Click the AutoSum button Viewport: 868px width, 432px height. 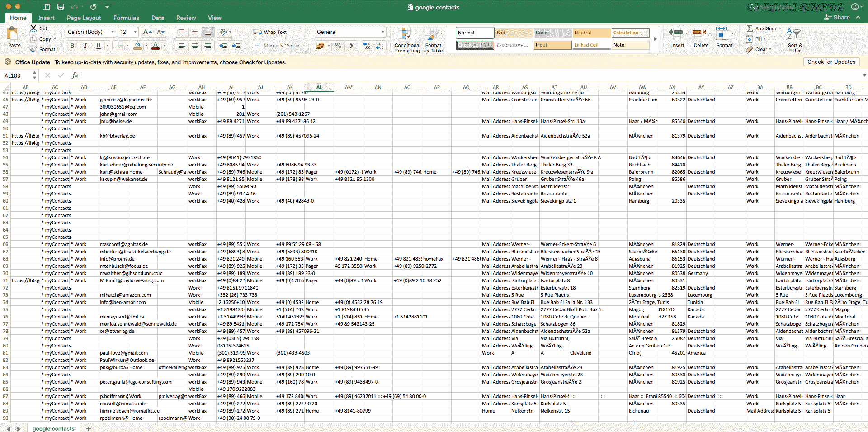[761, 28]
